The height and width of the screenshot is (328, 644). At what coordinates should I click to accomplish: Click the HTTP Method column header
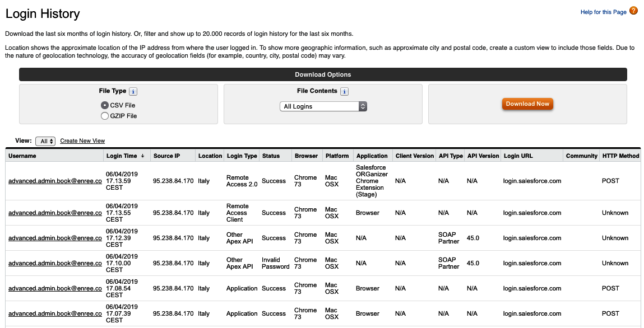(x=620, y=156)
